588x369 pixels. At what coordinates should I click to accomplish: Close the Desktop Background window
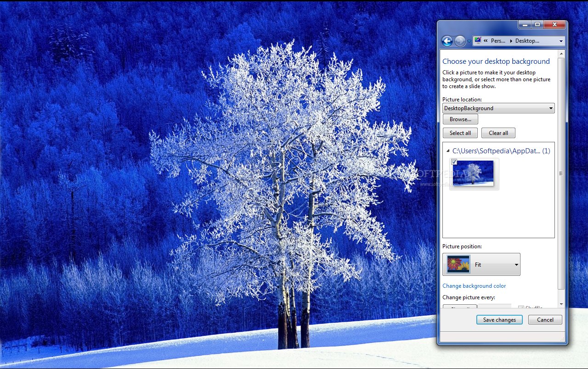554,24
